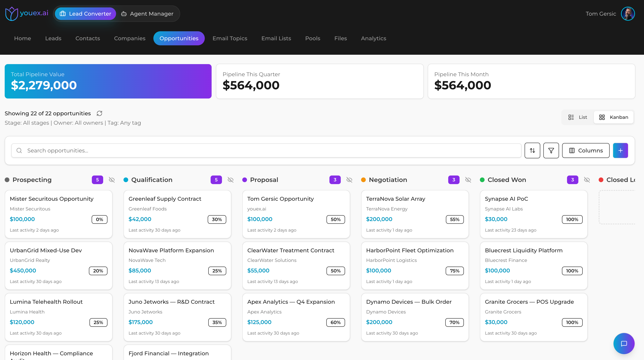Click the 75% HarborPoint probability badge
The image size is (644, 360).
click(x=454, y=271)
